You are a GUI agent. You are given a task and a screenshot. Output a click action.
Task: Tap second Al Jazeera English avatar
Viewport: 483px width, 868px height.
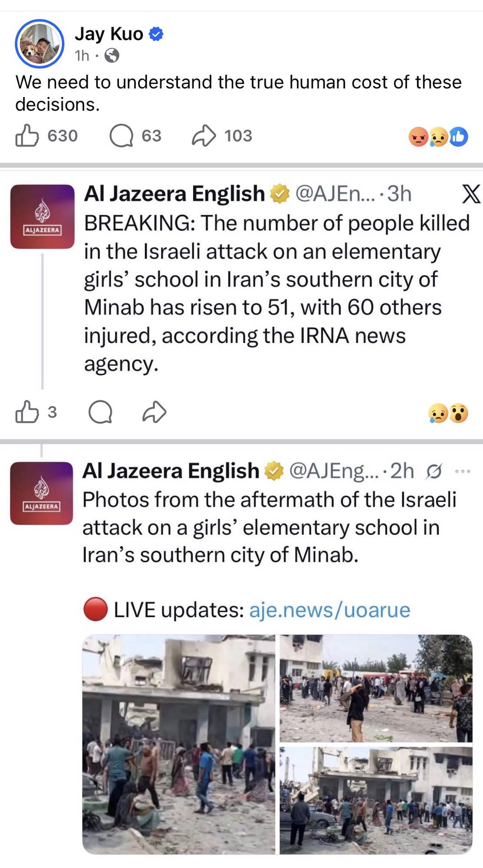coord(42,493)
